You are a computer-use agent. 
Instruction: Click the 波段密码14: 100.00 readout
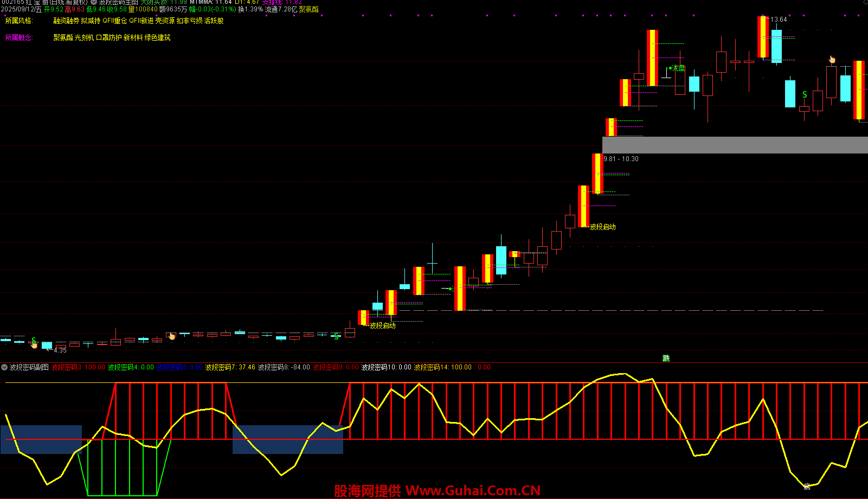(443, 367)
